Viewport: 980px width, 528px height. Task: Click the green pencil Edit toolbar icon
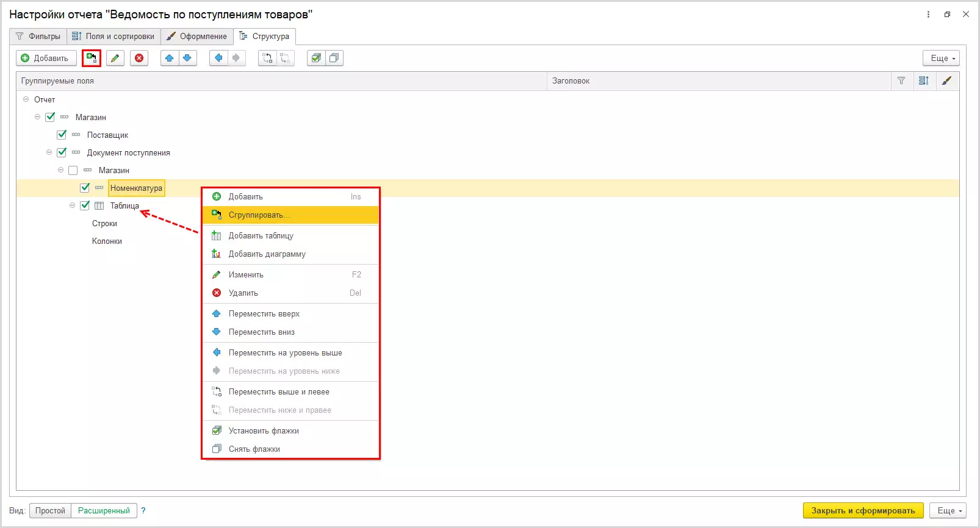[x=115, y=58]
